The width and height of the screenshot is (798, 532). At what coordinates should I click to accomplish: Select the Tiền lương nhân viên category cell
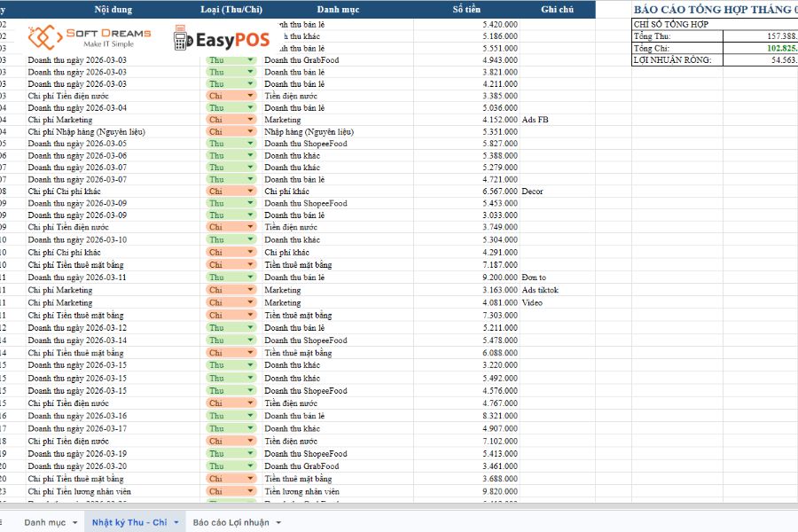[338, 491]
